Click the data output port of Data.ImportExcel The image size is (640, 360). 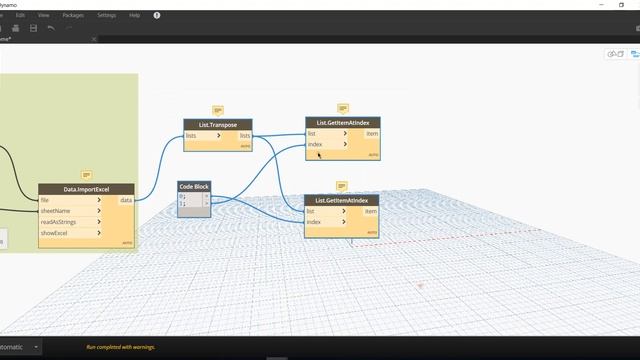point(126,200)
